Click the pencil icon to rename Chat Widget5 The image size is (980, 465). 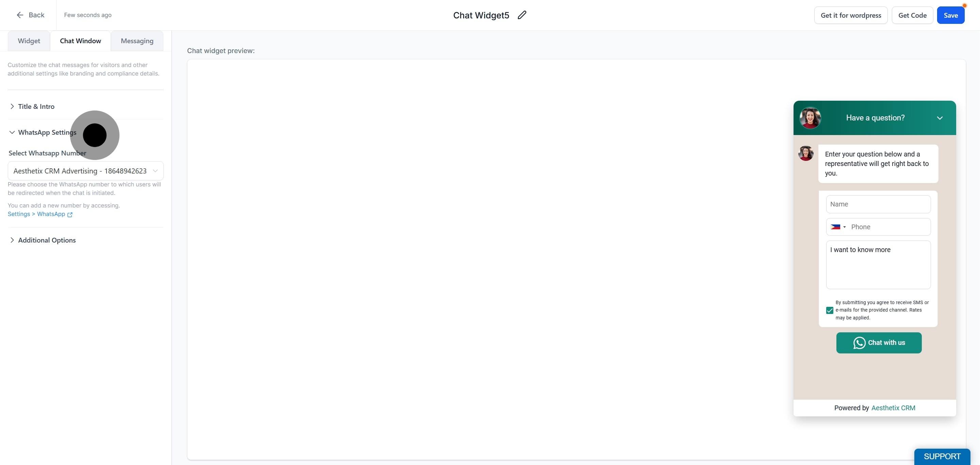coord(522,15)
